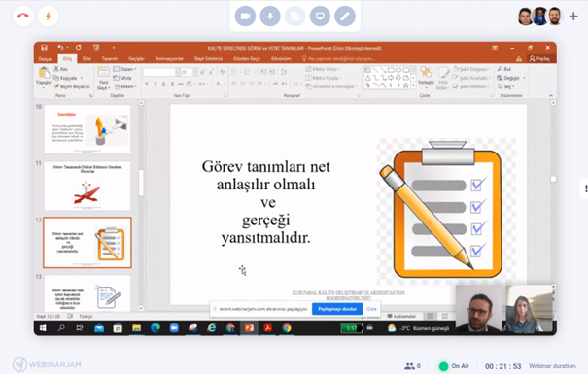The image size is (588, 374).
Task: Toggle the screen share monitor button
Action: point(320,17)
